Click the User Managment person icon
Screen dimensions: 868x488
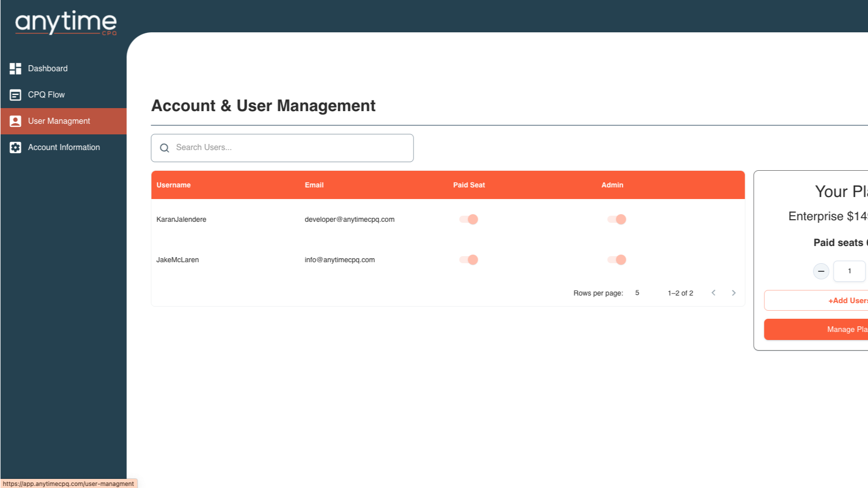coord(15,121)
